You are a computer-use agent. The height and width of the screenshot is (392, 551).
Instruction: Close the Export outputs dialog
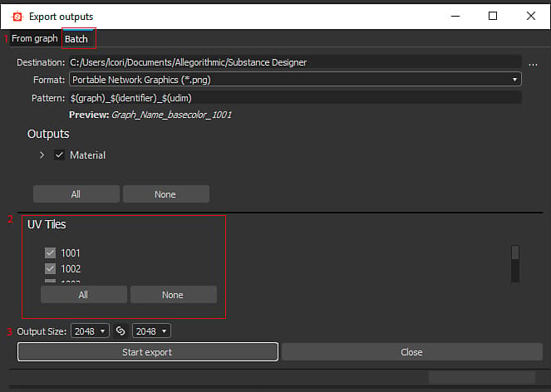(530, 16)
